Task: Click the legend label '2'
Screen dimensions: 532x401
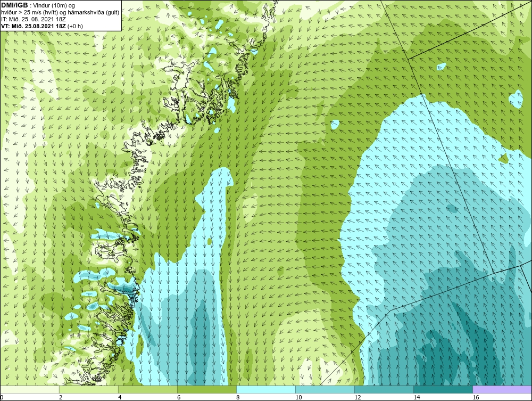Action: pyautogui.click(x=61, y=397)
